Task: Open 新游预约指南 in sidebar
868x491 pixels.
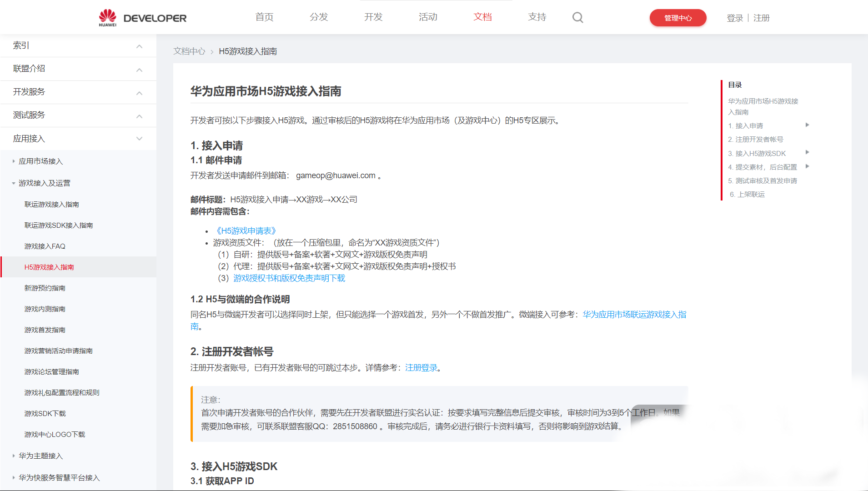Action: tap(45, 288)
